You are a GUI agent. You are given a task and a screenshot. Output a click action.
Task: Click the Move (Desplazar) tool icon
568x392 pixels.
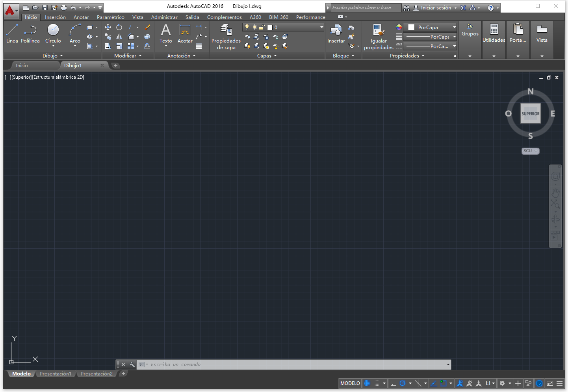pyautogui.click(x=108, y=27)
